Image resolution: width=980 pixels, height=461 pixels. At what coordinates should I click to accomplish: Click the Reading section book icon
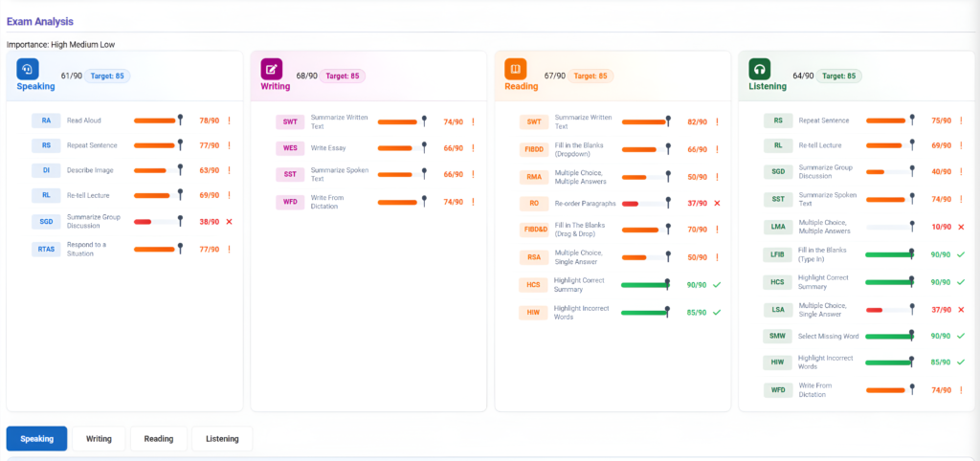516,69
